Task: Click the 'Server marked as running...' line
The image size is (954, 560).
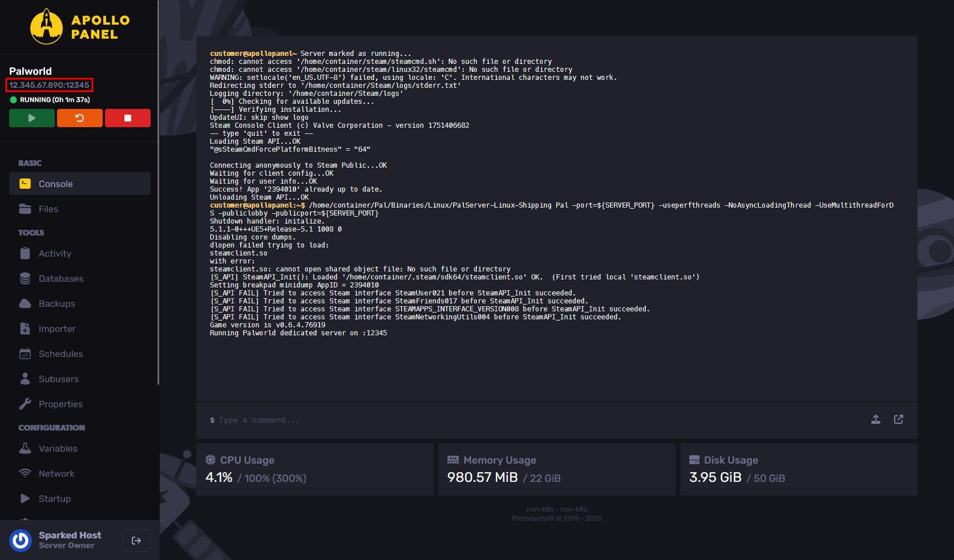Action: (356, 54)
